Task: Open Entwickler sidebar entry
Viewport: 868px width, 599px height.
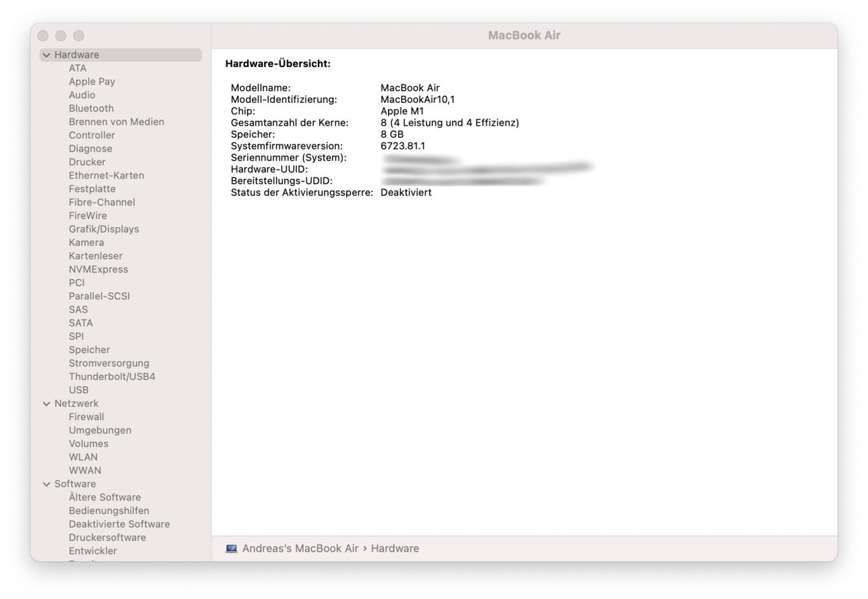Action: tap(93, 551)
